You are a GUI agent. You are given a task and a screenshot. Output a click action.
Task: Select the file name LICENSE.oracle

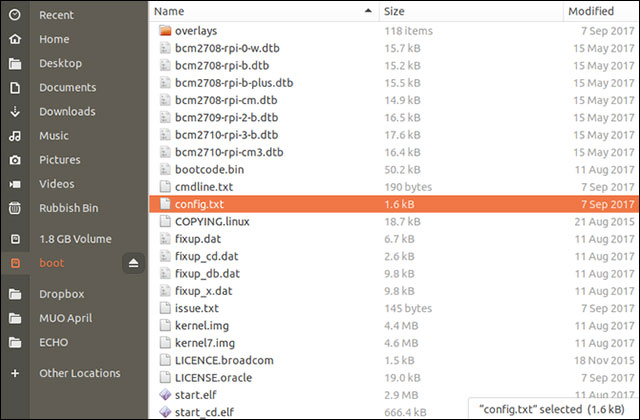[213, 378]
